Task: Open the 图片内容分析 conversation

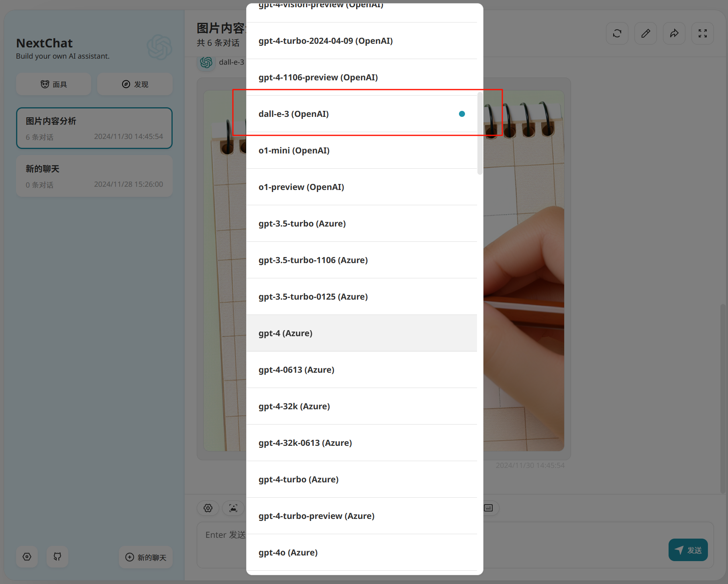Action: [x=94, y=128]
